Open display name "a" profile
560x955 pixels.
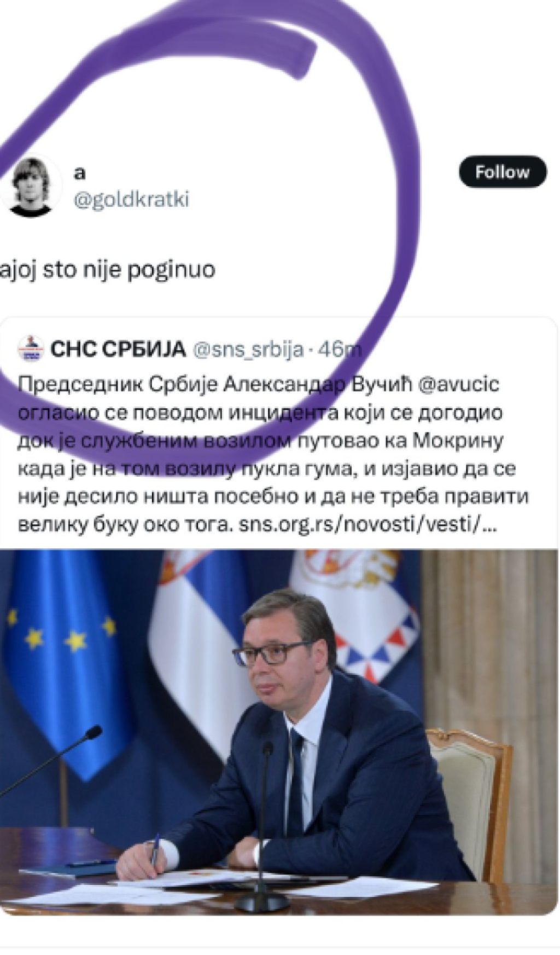pos(80,172)
